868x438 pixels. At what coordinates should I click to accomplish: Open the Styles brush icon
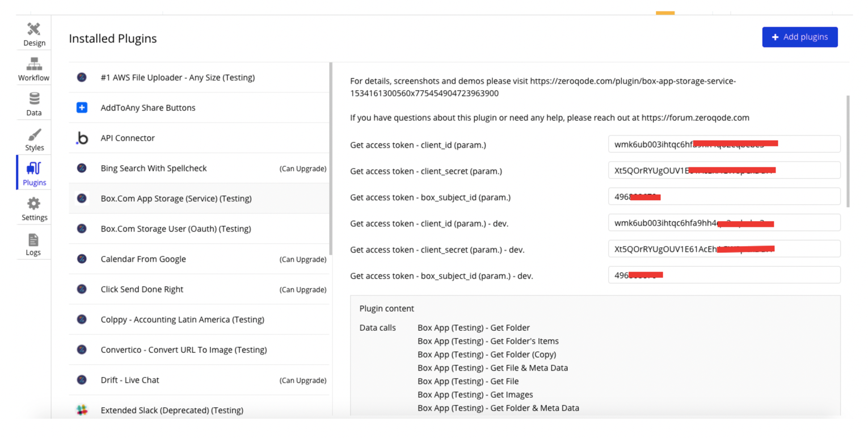tap(34, 135)
